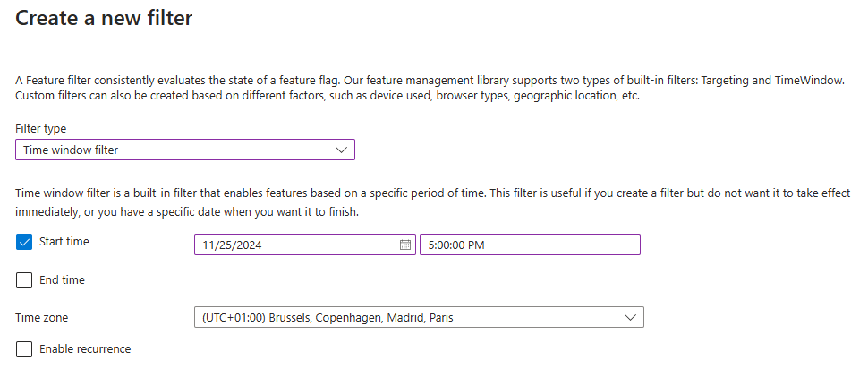Click the End time label
The height and width of the screenshot is (369, 868).
(x=62, y=280)
